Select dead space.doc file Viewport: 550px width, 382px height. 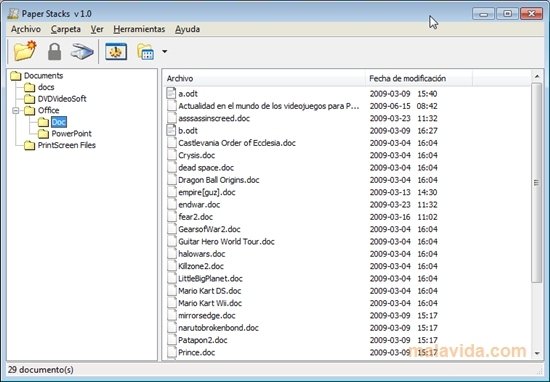click(206, 167)
